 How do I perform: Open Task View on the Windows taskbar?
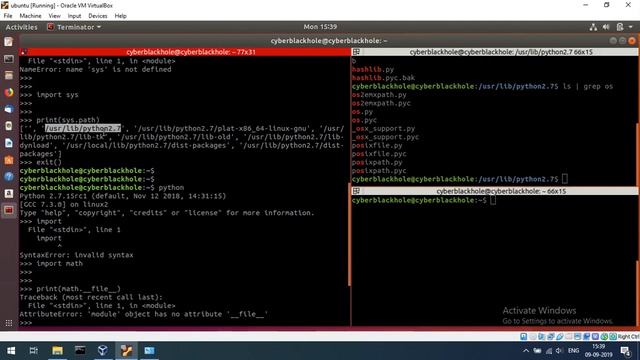pyautogui.click(x=34, y=351)
